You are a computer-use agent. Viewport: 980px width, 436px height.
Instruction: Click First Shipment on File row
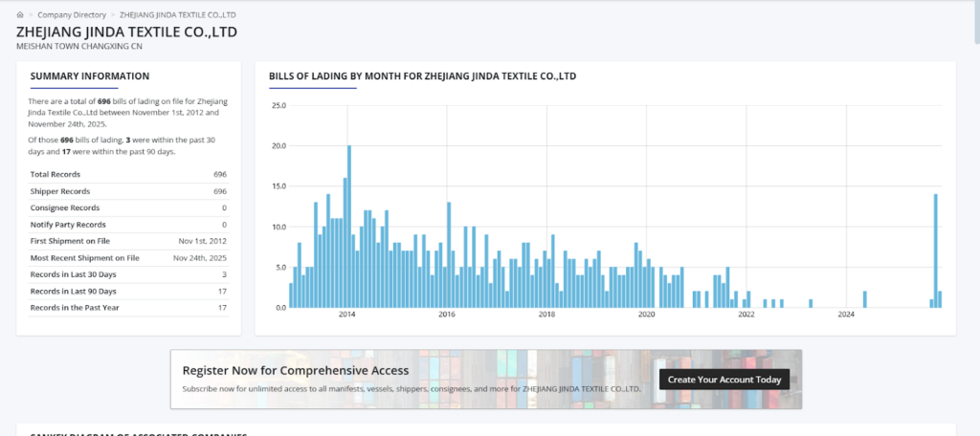pos(128,241)
